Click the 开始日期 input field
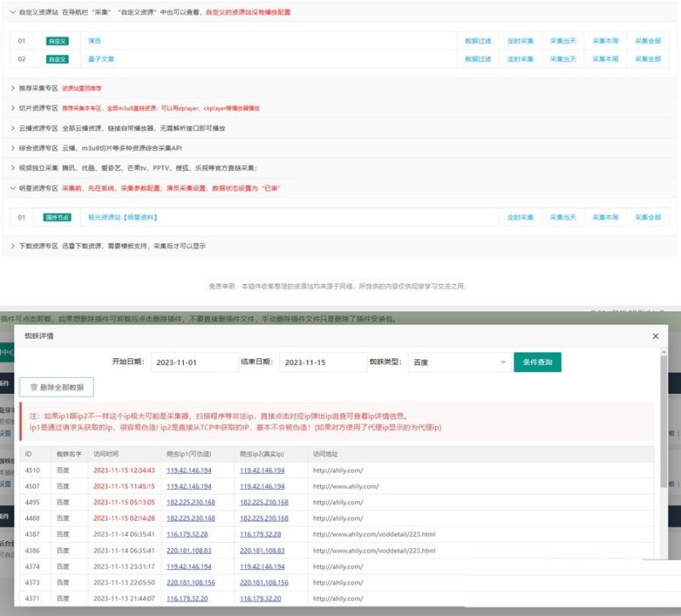The image size is (681, 616). click(194, 362)
